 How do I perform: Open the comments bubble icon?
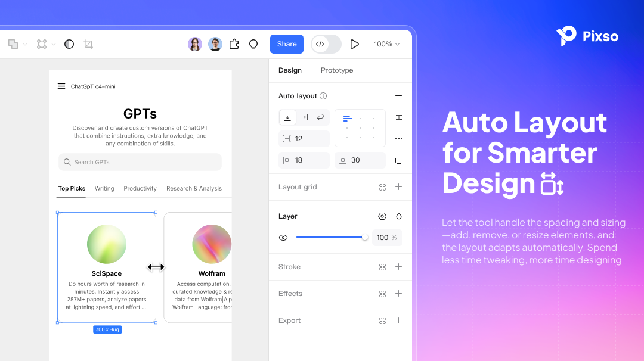253,44
